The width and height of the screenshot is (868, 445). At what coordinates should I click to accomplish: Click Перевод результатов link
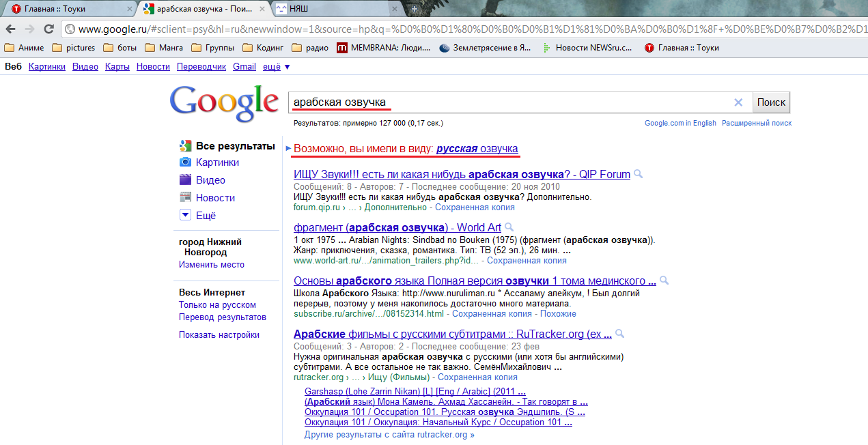pos(223,317)
